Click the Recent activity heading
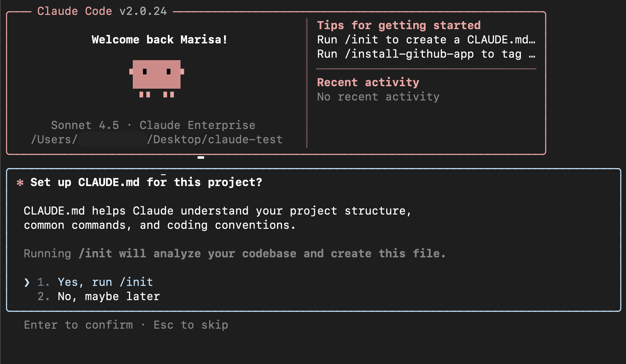Screen dimensions: 626x364 pos(368,82)
